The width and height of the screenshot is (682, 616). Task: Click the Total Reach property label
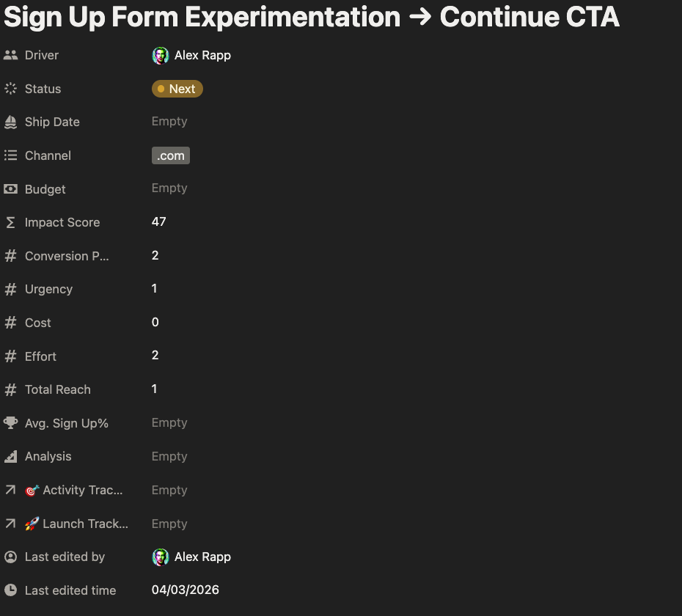tap(57, 389)
